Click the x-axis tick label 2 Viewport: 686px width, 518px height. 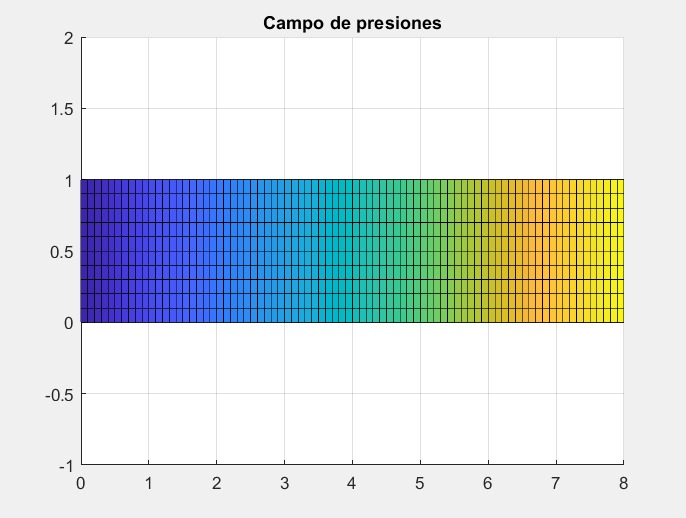coord(216,483)
